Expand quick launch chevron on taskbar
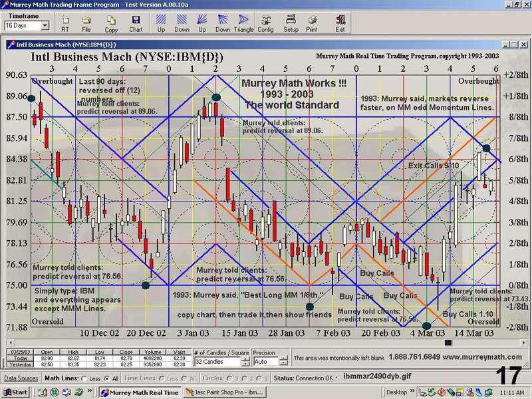 point(90,392)
